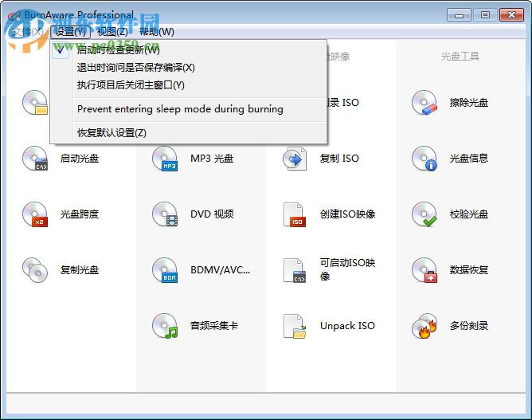This screenshot has width=532, height=420.
Task: Click the BDMV/AVC... blue BDM icon
Action: pyautogui.click(x=165, y=270)
